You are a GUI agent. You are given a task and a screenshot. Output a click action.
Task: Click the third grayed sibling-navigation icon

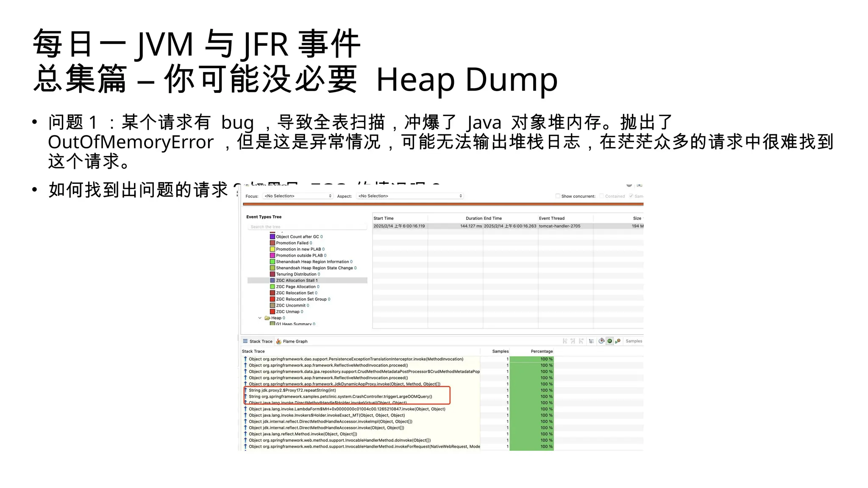tap(581, 341)
